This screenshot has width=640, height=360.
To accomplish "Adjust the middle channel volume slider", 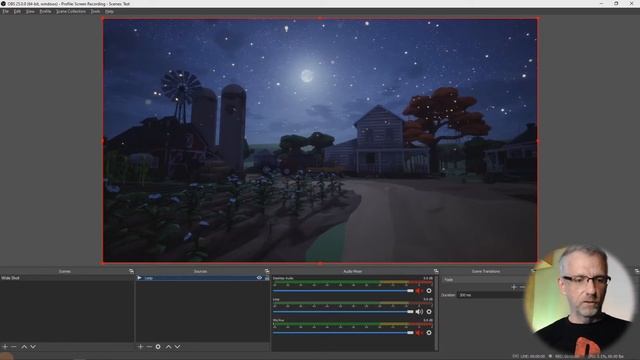I will (x=343, y=311).
